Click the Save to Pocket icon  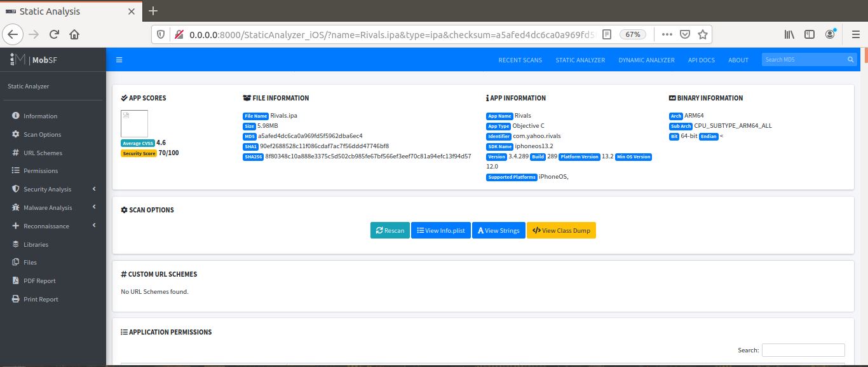click(685, 34)
